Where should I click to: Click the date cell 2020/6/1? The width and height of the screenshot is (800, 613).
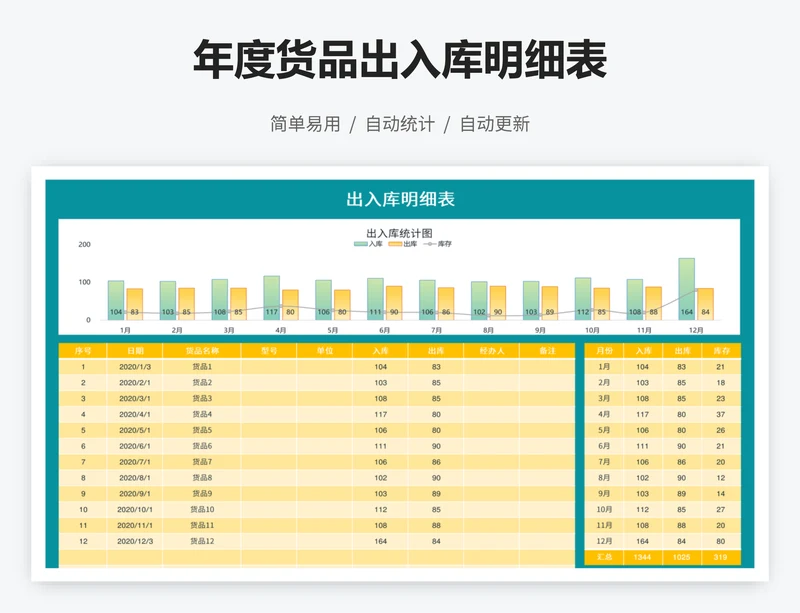coord(134,446)
